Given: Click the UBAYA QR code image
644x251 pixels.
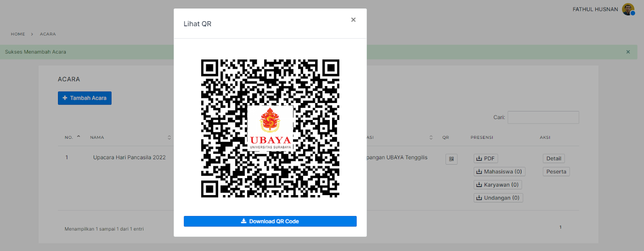Looking at the screenshot, I should [270, 128].
